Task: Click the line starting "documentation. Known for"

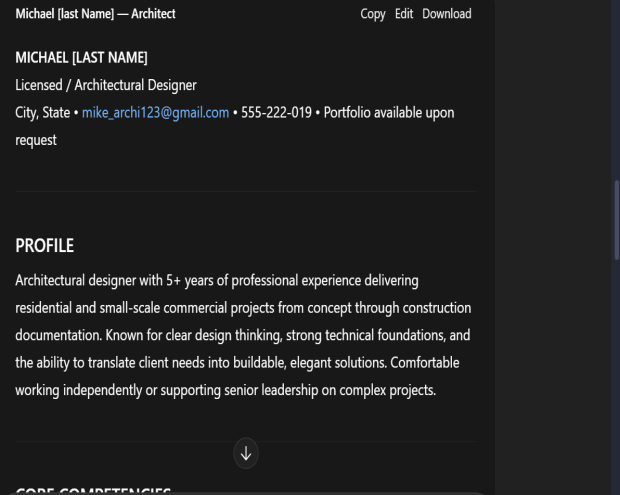Action: [x=243, y=335]
